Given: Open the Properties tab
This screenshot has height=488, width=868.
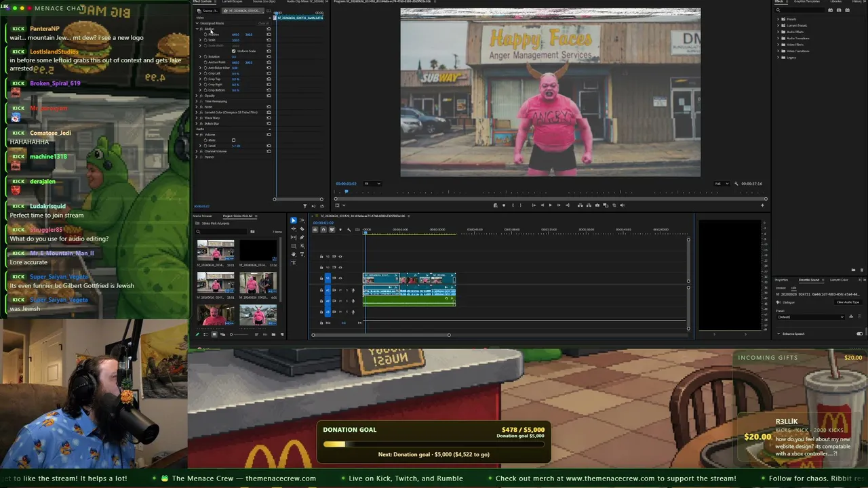Looking at the screenshot, I should tap(781, 280).
